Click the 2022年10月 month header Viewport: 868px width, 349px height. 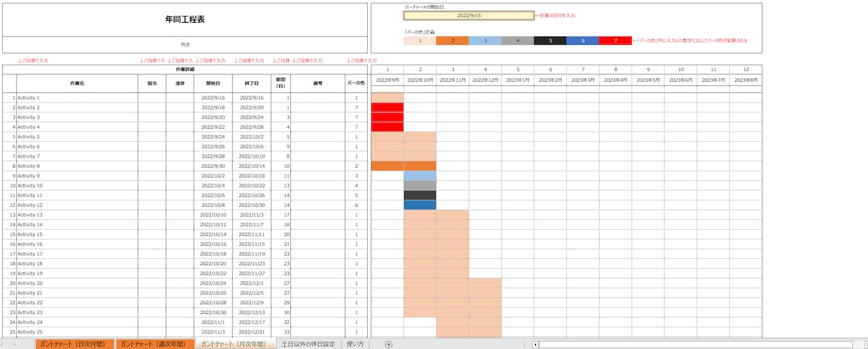point(420,80)
